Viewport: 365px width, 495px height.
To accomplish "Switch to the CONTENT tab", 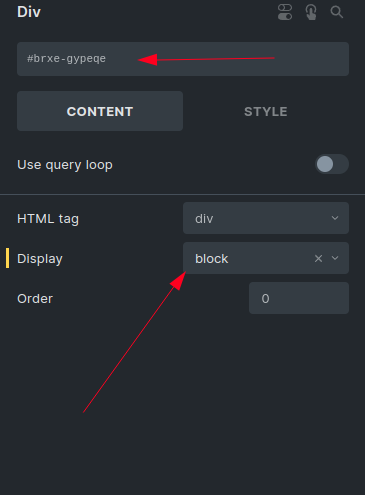I will click(x=100, y=111).
